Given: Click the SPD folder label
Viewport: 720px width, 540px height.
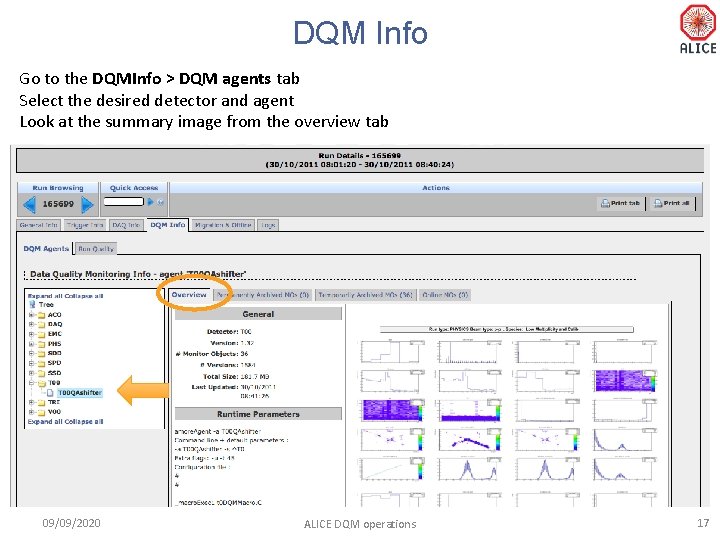Looking at the screenshot, I should (x=55, y=363).
